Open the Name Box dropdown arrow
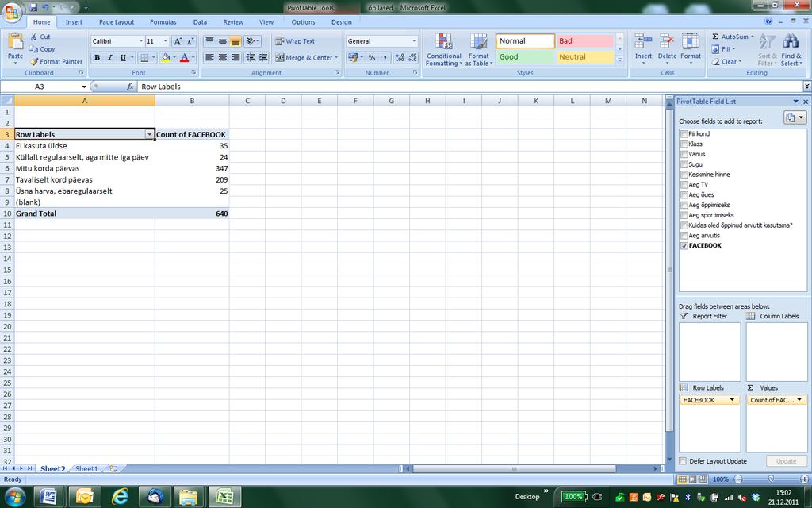The height and width of the screenshot is (508, 812). pyautogui.click(x=84, y=87)
